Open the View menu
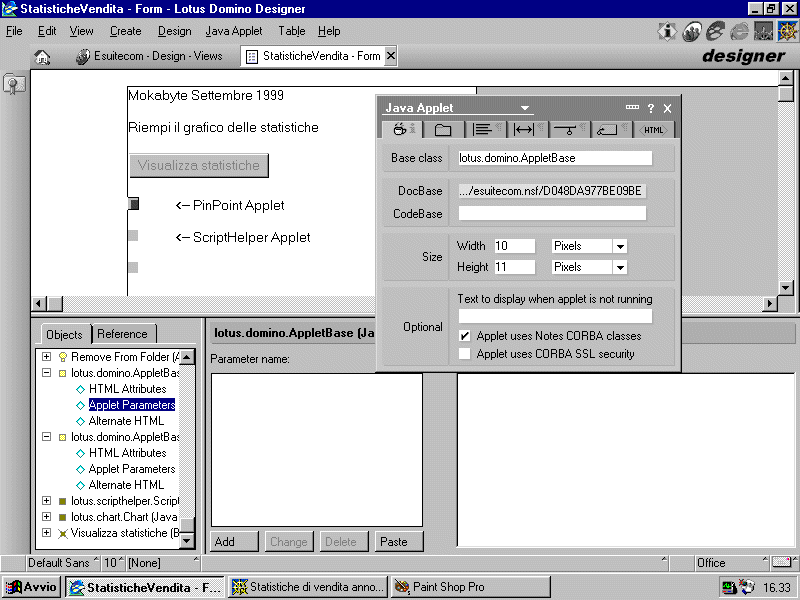 [x=82, y=31]
